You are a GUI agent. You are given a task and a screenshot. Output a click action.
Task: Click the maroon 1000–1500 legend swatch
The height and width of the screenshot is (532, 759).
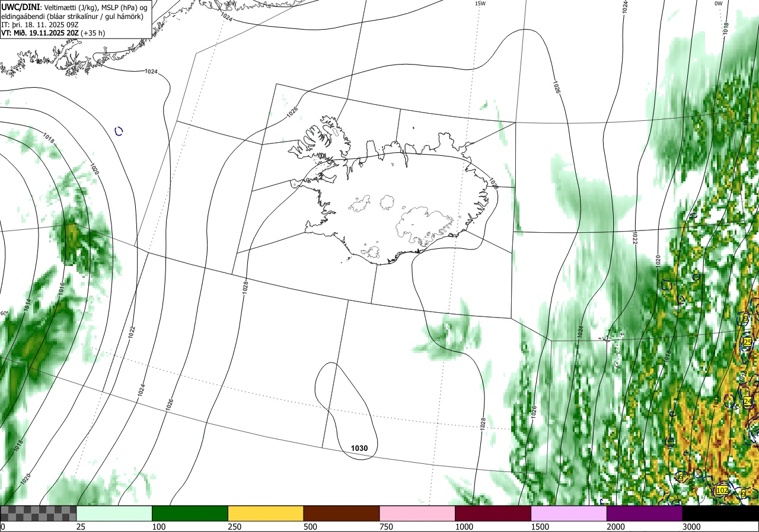(493, 513)
